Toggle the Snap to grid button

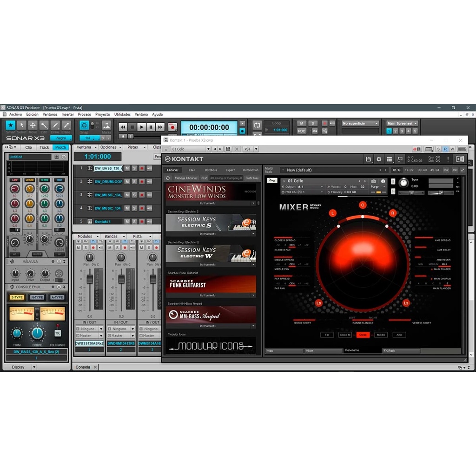click(84, 125)
